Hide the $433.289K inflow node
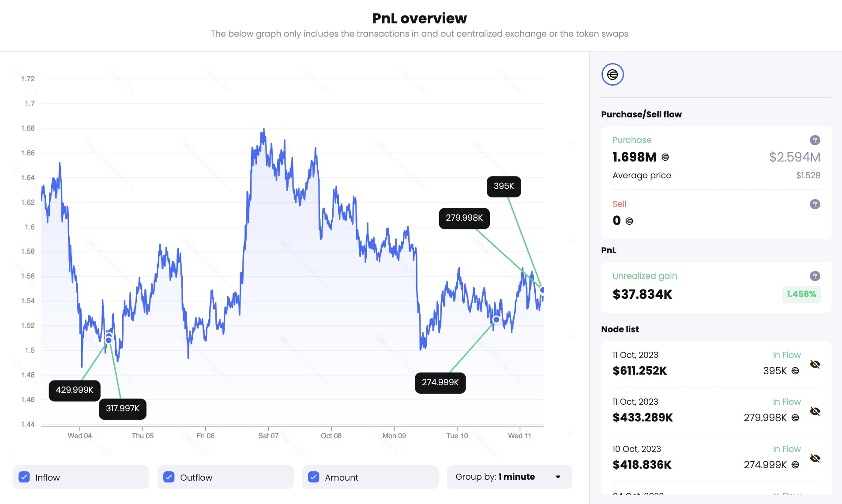 coord(815,411)
